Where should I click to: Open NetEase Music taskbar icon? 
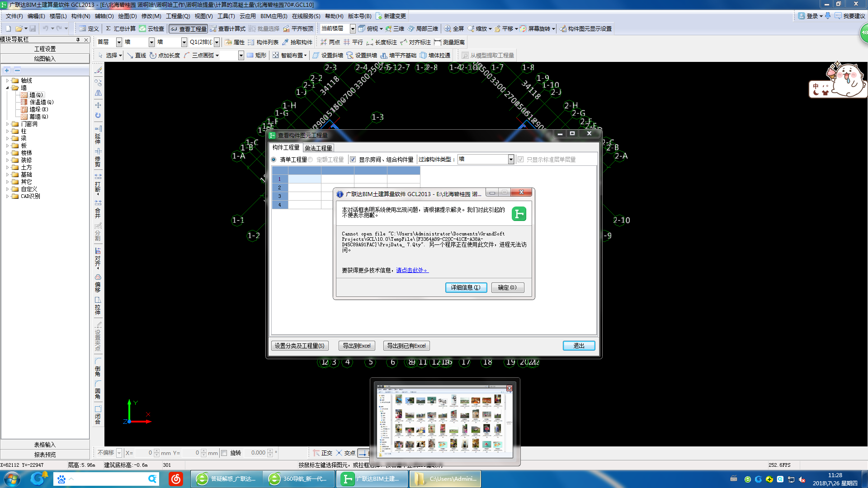(175, 479)
